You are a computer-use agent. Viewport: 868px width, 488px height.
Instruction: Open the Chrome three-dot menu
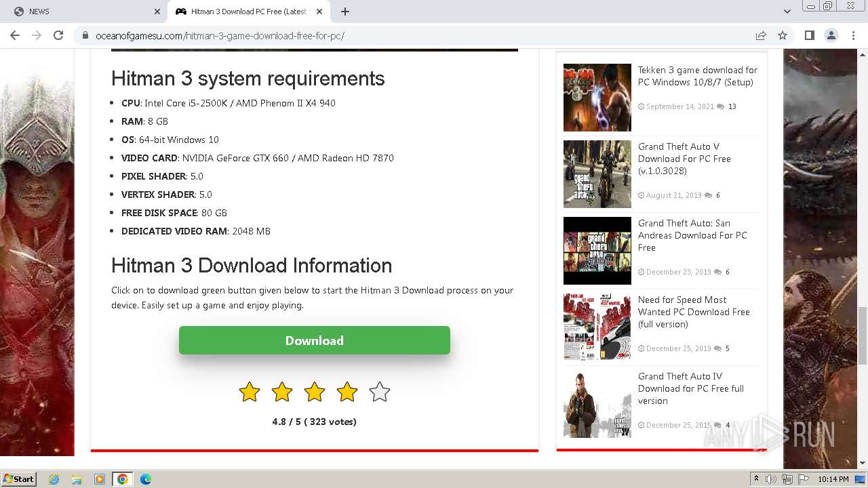853,35
